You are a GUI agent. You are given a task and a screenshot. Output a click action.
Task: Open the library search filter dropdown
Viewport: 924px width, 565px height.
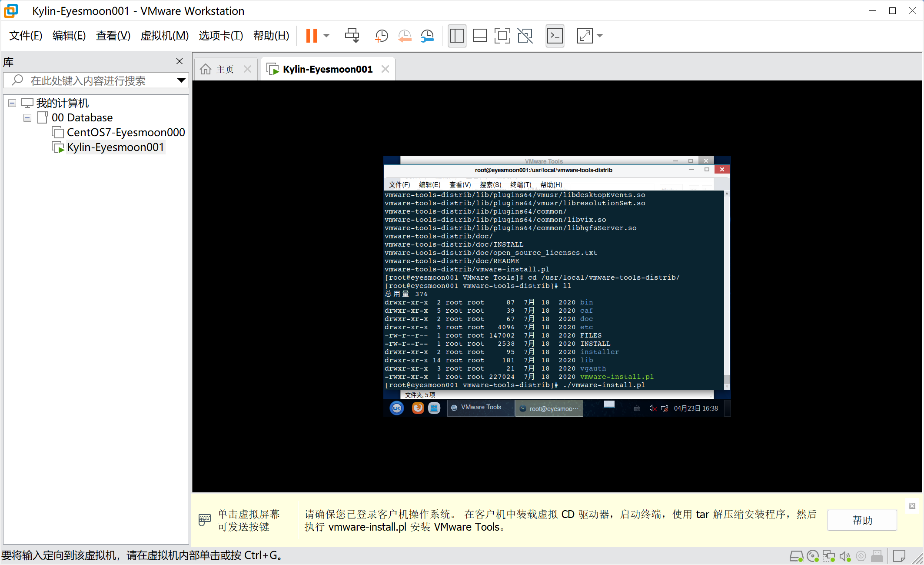181,80
